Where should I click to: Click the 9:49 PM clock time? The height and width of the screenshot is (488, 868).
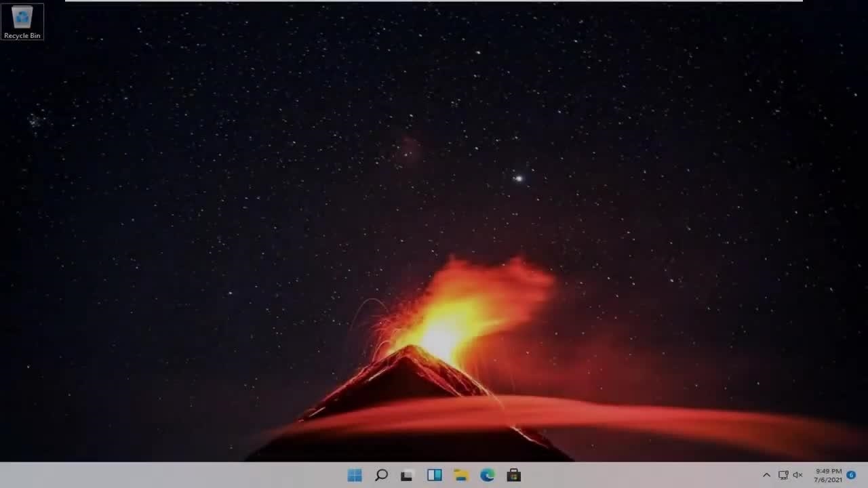point(829,471)
